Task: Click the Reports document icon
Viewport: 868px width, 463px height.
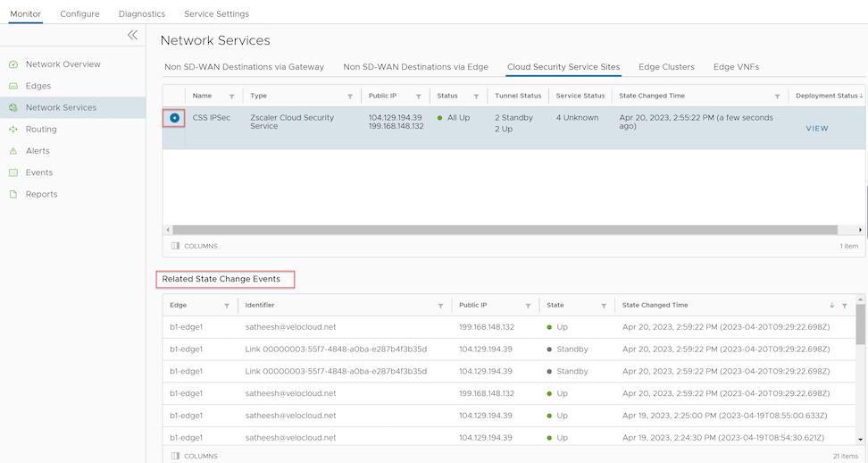Action: point(13,194)
